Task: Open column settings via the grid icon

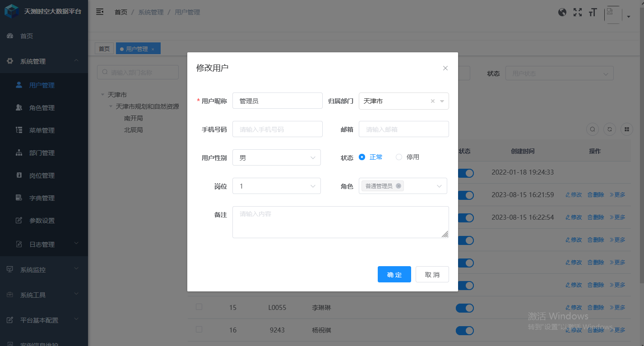Action: [626, 129]
